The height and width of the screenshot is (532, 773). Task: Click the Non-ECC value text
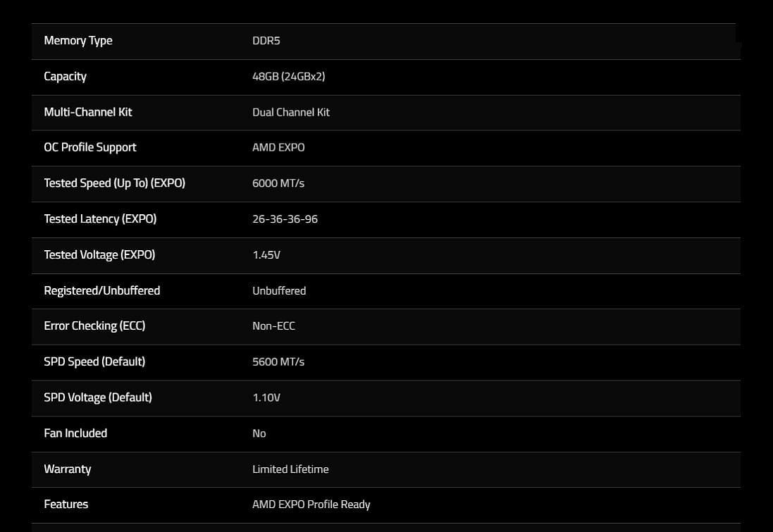(273, 326)
